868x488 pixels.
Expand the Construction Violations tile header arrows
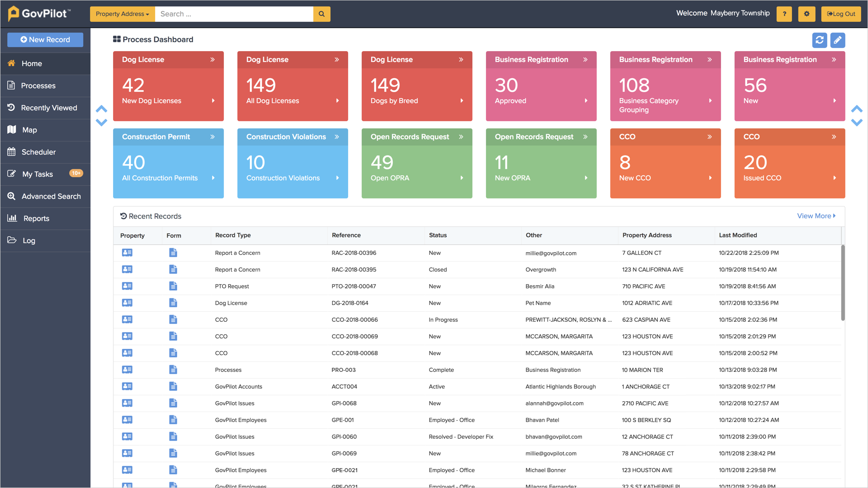(337, 137)
